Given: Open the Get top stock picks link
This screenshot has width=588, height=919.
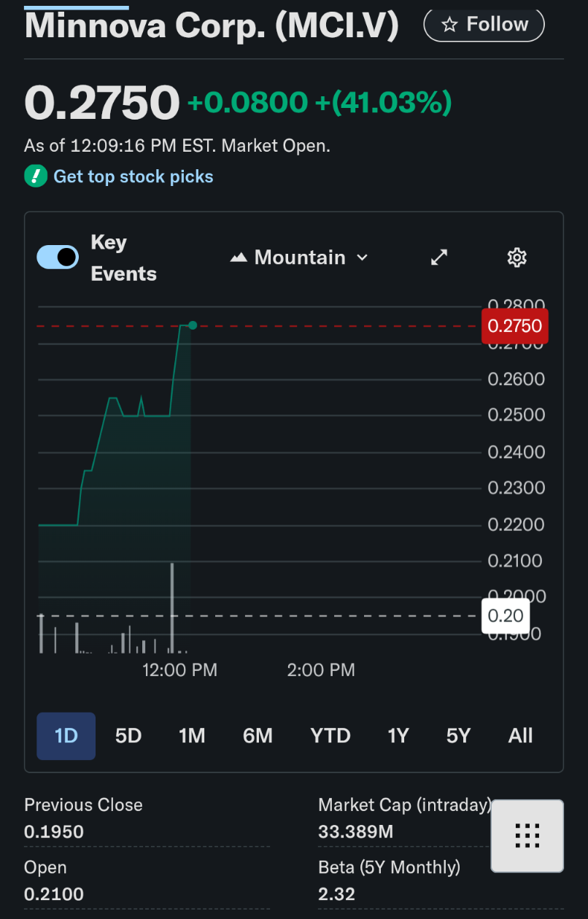Looking at the screenshot, I should [x=134, y=177].
